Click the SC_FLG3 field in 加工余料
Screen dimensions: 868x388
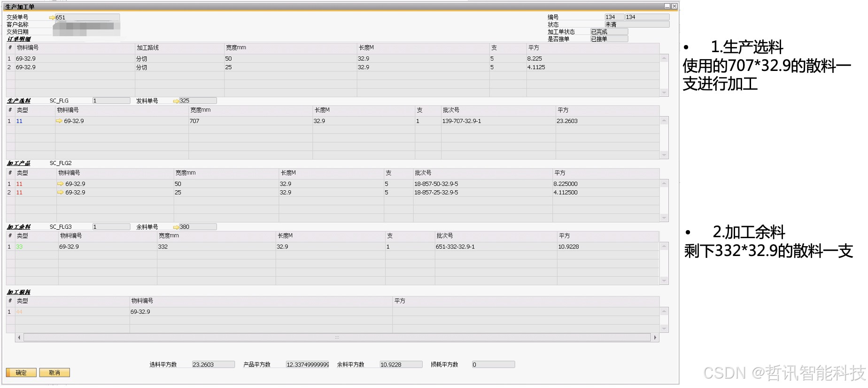click(x=111, y=227)
